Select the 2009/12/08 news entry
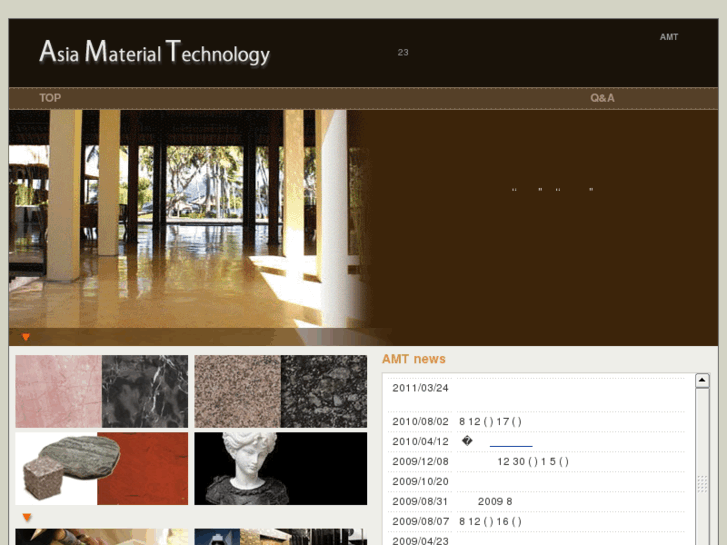Image resolution: width=727 pixels, height=545 pixels. pos(536,462)
